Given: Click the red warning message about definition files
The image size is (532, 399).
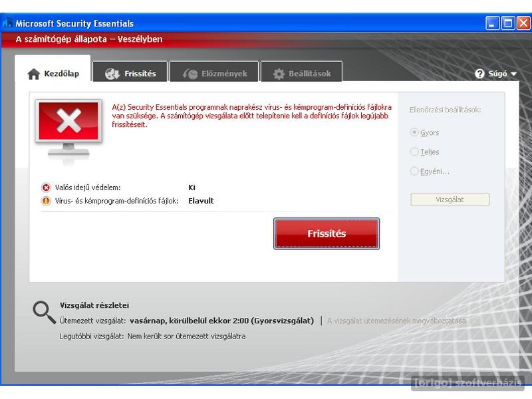Looking at the screenshot, I should (x=252, y=116).
